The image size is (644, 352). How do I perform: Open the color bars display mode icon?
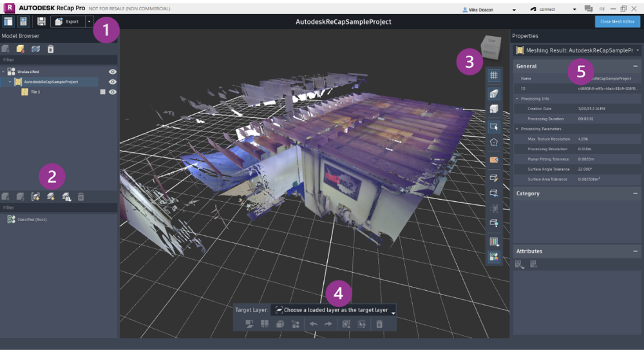(x=494, y=242)
